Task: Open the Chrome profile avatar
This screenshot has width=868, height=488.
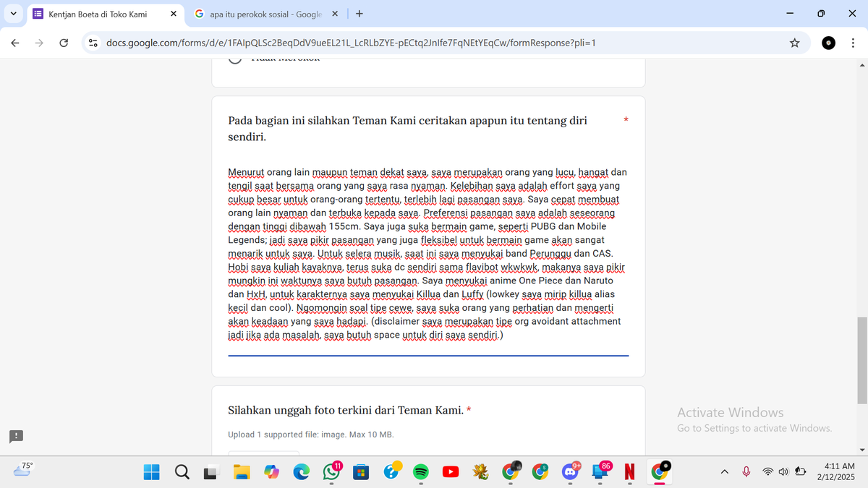Action: 828,43
